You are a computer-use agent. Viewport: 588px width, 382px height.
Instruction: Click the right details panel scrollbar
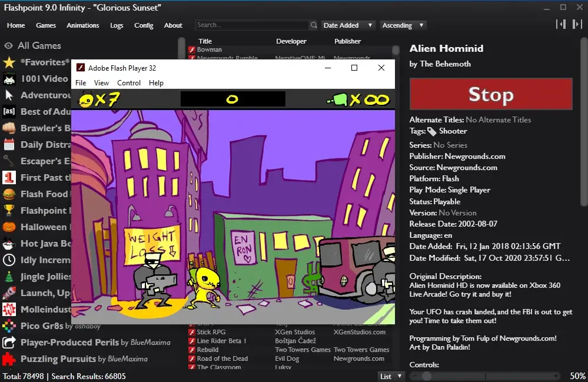click(583, 122)
